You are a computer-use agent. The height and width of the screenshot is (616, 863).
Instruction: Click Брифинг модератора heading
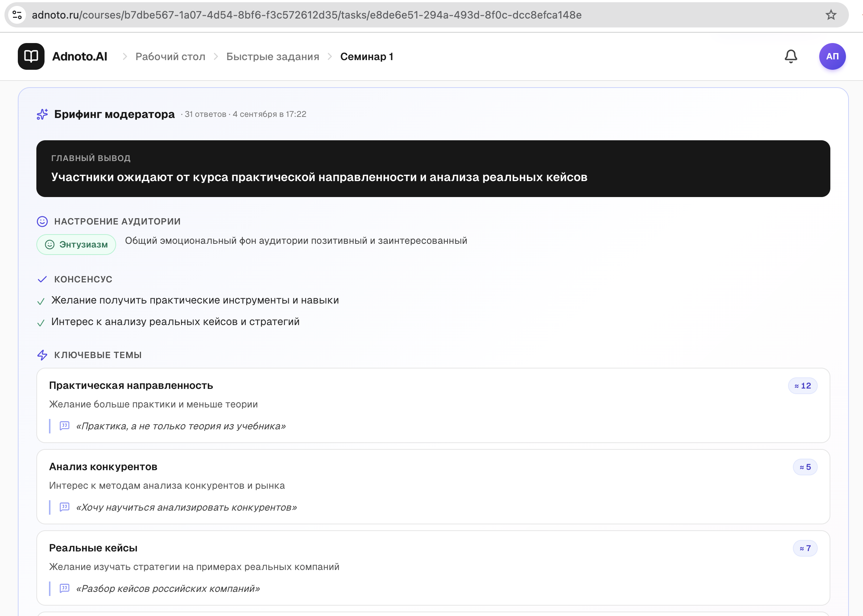coord(115,114)
